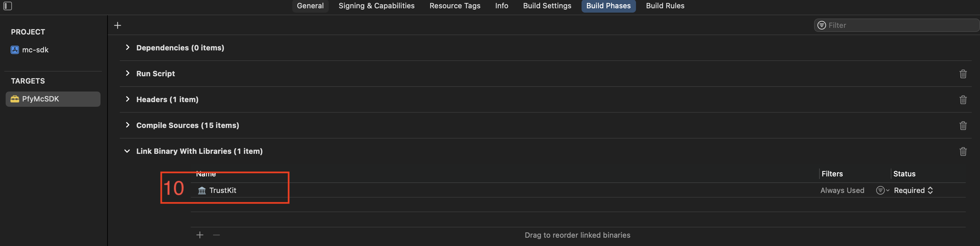The image size is (980, 246).
Task: Remove selected library with the minus button
Action: 216,235
